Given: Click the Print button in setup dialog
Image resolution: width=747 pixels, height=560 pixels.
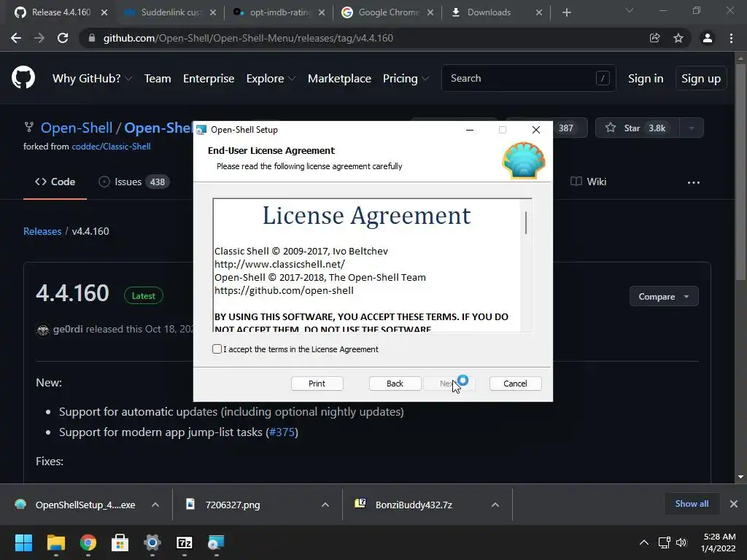Looking at the screenshot, I should coord(317,384).
